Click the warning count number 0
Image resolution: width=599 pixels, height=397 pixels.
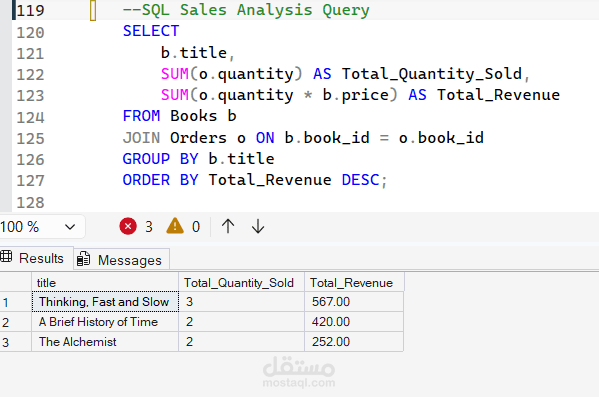196,227
